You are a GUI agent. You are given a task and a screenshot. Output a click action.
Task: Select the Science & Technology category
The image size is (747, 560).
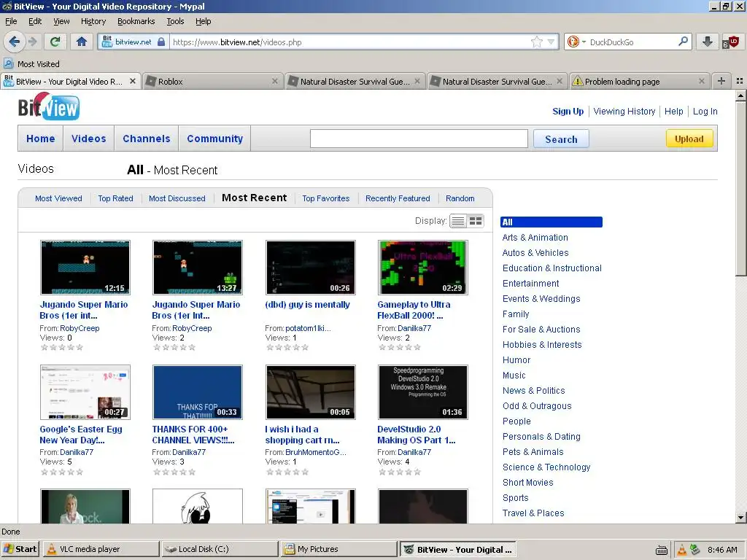click(x=546, y=467)
